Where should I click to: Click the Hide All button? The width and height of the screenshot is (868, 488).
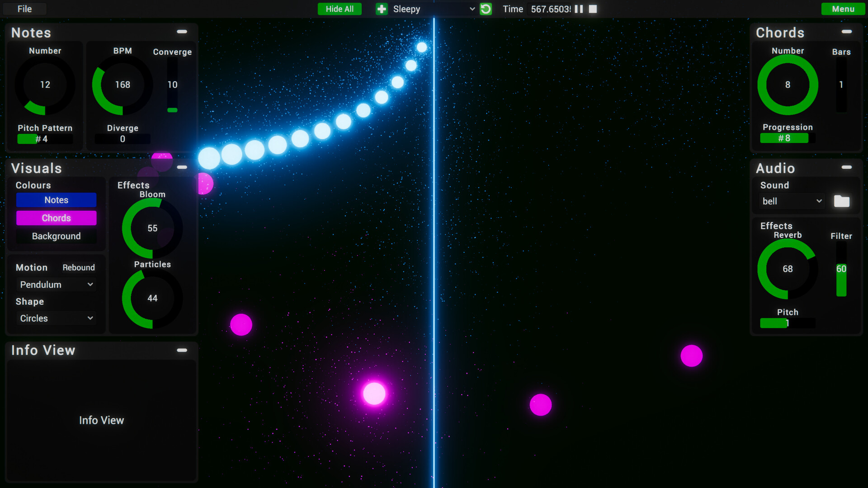point(340,9)
